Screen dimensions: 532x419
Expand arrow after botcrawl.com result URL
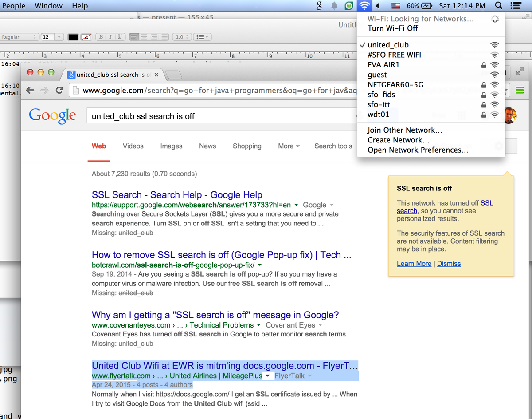pos(259,265)
